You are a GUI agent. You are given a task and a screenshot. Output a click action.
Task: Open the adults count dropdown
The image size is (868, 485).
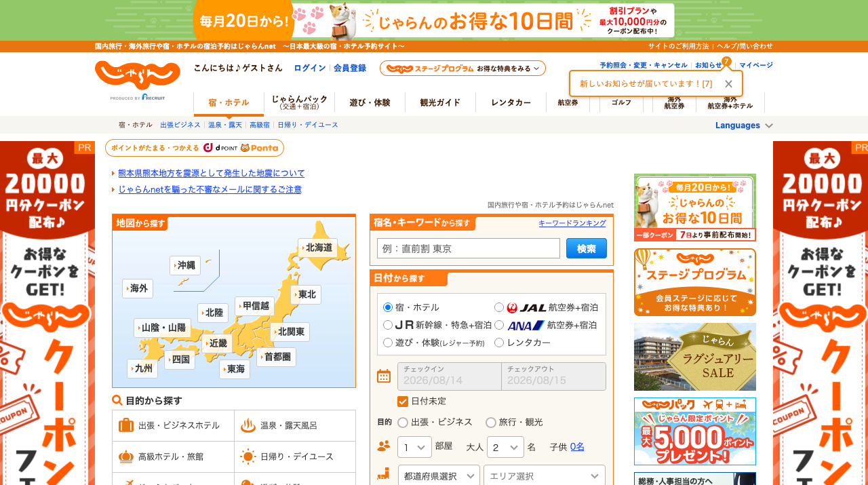(505, 447)
